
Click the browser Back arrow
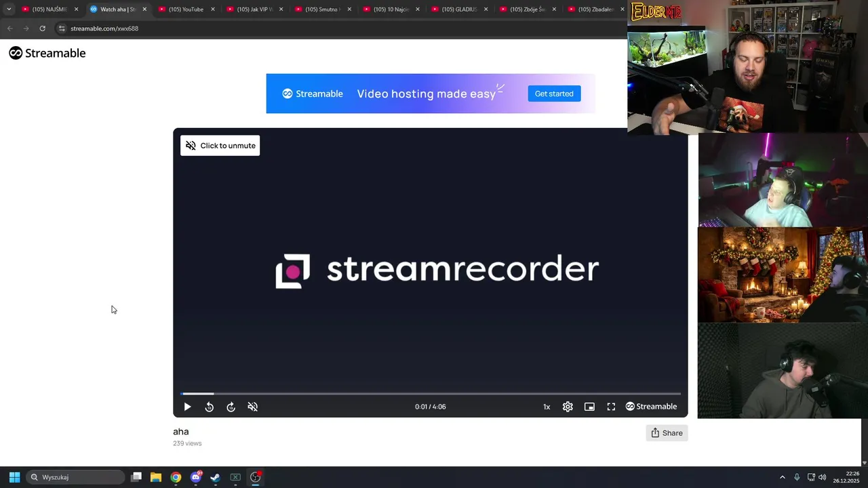point(9,28)
